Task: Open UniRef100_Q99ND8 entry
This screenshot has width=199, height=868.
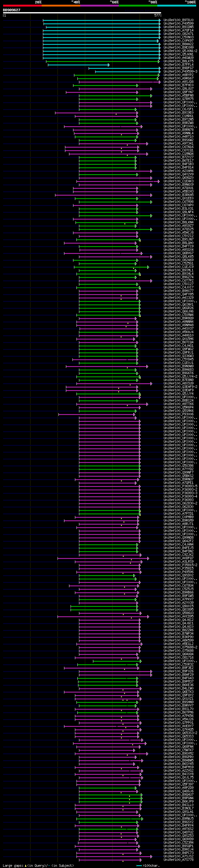Action: point(178,537)
